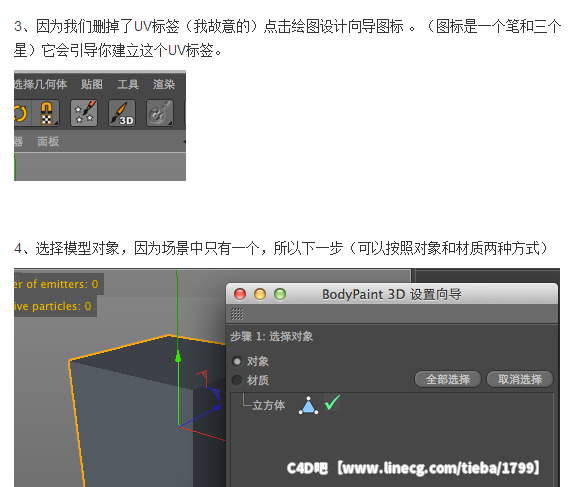Click the 取消选择 button
This screenshot has height=487, width=573.
tap(520, 379)
